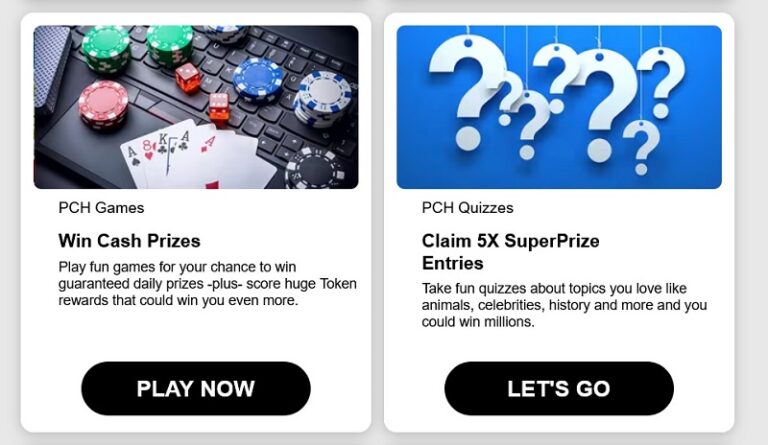Click the word SuperPrize in the quiz heading
The image size is (768, 445).
[x=552, y=241]
